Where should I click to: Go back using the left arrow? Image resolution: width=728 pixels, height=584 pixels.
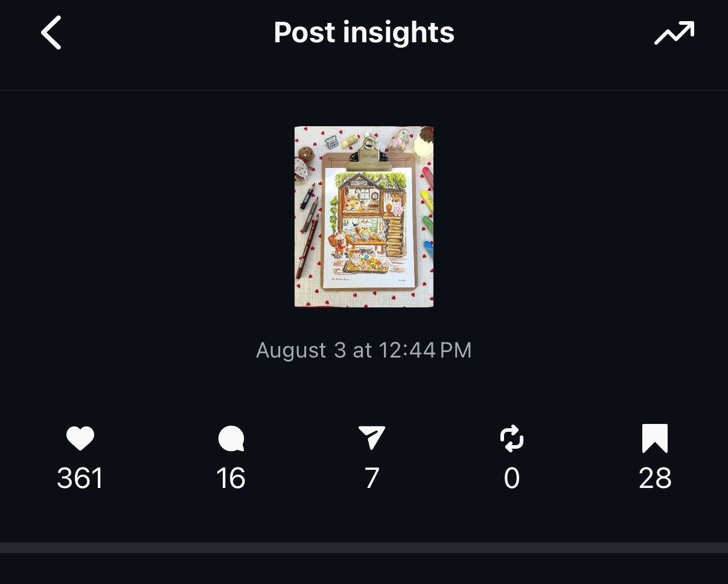51,33
